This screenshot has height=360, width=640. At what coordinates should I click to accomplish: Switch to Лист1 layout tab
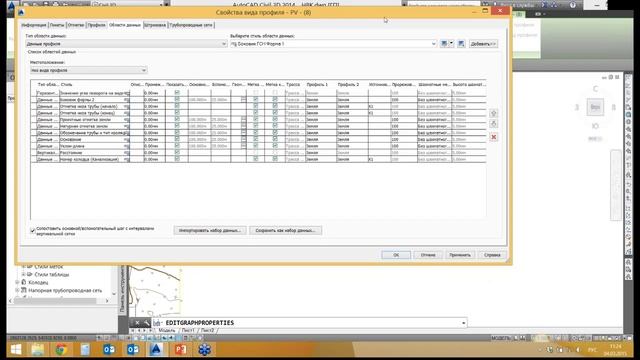(188, 330)
